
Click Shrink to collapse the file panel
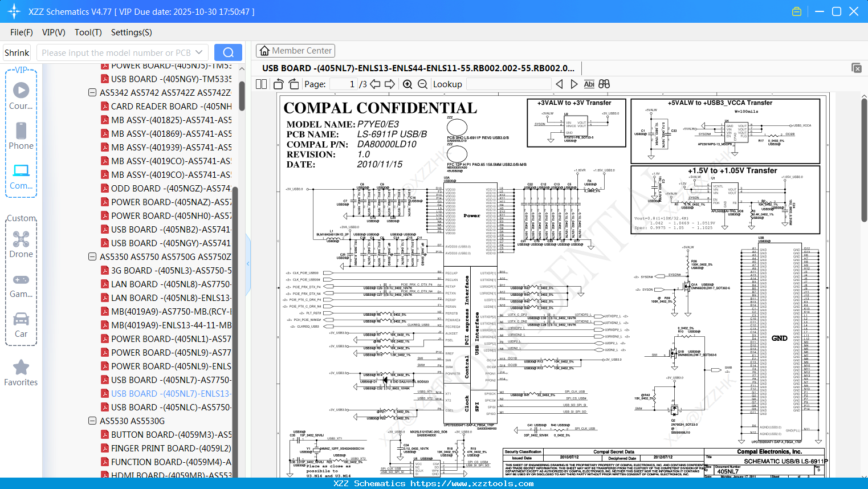pos(17,52)
